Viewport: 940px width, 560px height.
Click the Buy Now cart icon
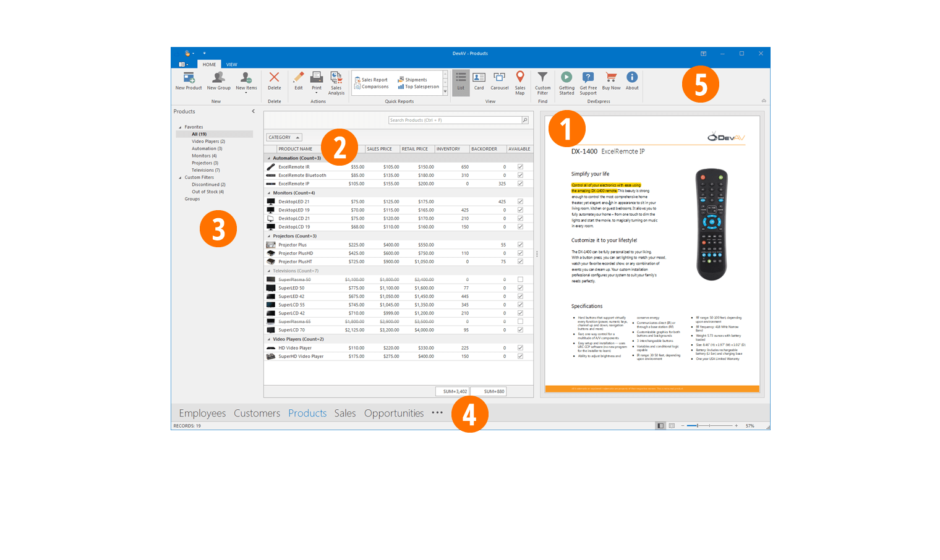tap(611, 80)
